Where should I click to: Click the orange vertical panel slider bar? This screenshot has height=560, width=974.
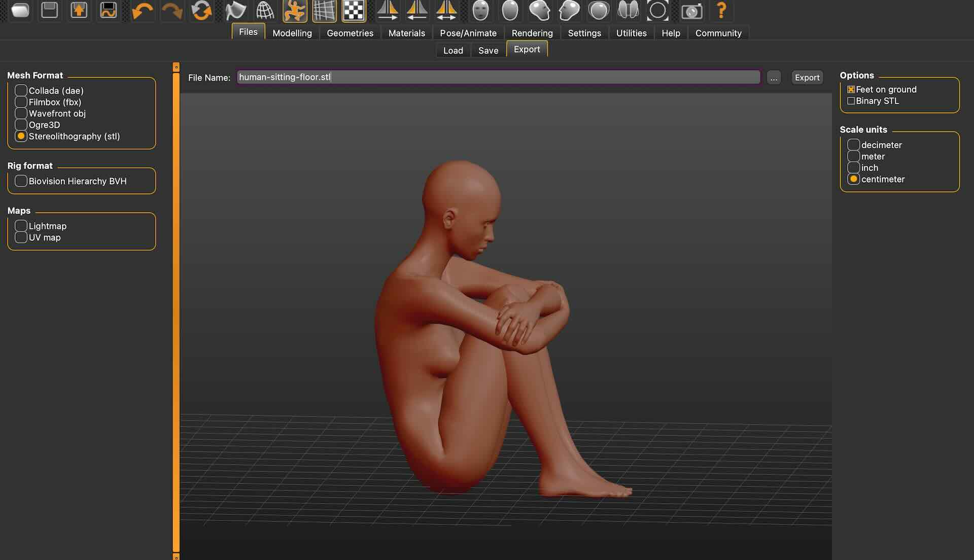[x=176, y=304]
